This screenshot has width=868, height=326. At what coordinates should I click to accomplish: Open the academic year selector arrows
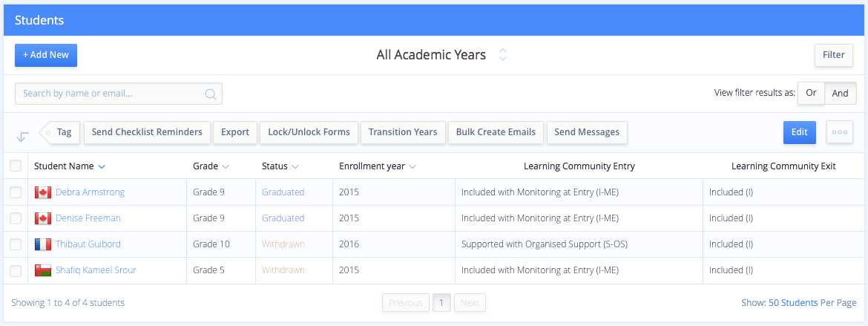point(503,55)
